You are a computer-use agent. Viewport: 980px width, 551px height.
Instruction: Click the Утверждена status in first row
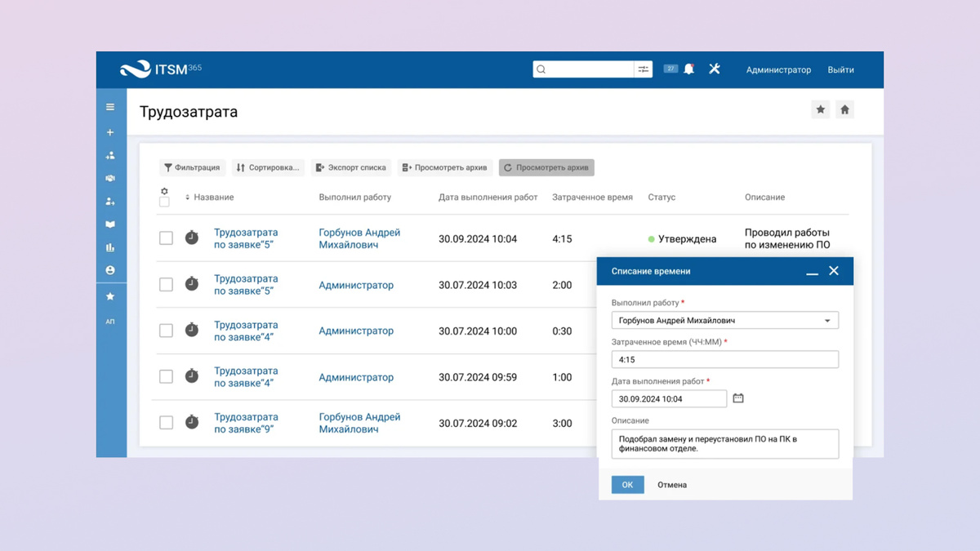pyautogui.click(x=682, y=239)
